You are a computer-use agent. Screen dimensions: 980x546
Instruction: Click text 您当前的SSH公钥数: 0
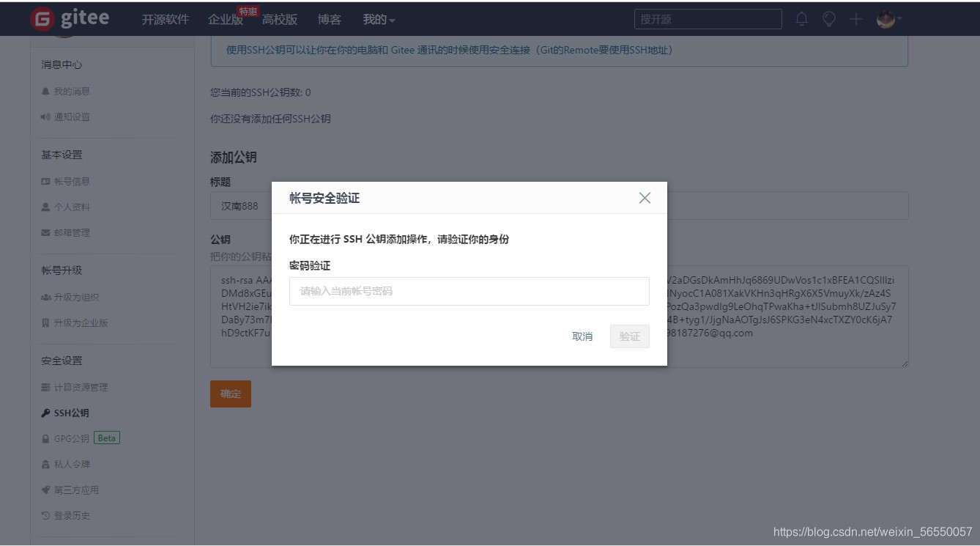point(261,92)
